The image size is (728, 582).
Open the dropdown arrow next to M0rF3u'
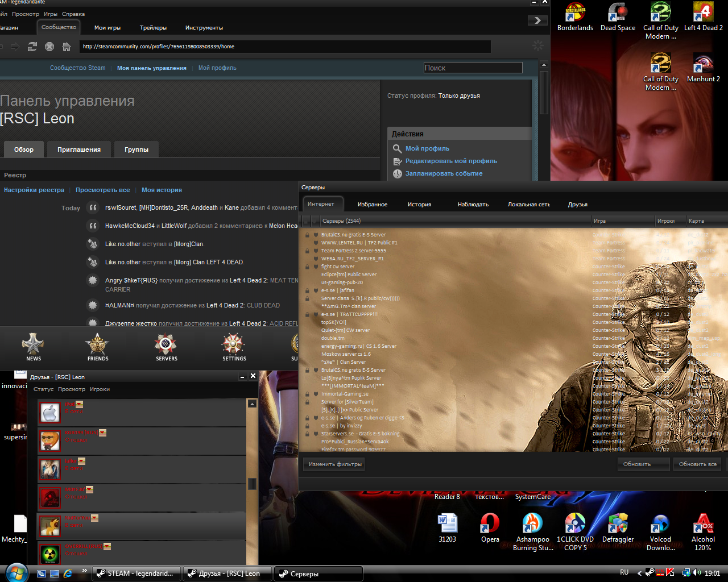(x=89, y=489)
